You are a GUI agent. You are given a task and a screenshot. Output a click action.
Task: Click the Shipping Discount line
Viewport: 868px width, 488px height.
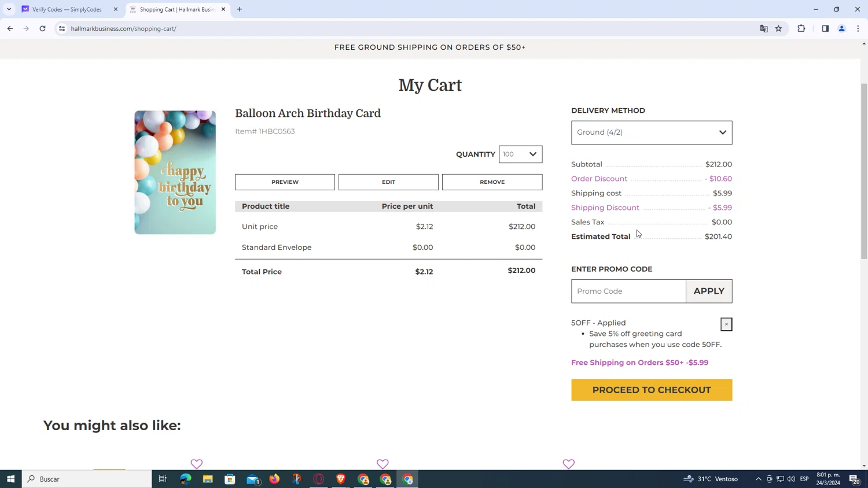(x=652, y=208)
